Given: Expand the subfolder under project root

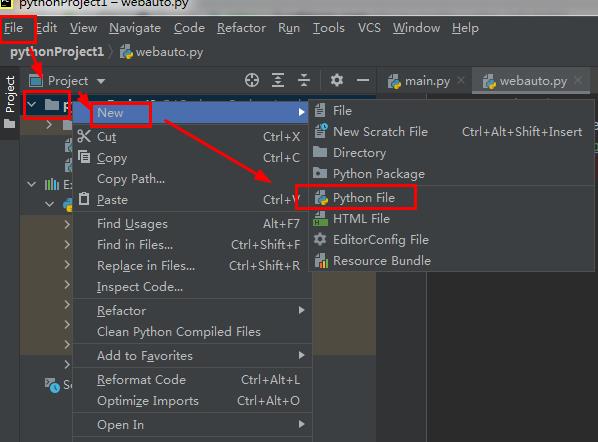Looking at the screenshot, I should click(x=49, y=124).
